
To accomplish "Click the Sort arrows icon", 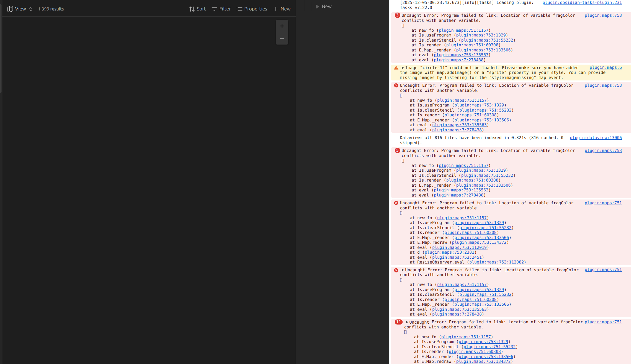I will 192,9.
